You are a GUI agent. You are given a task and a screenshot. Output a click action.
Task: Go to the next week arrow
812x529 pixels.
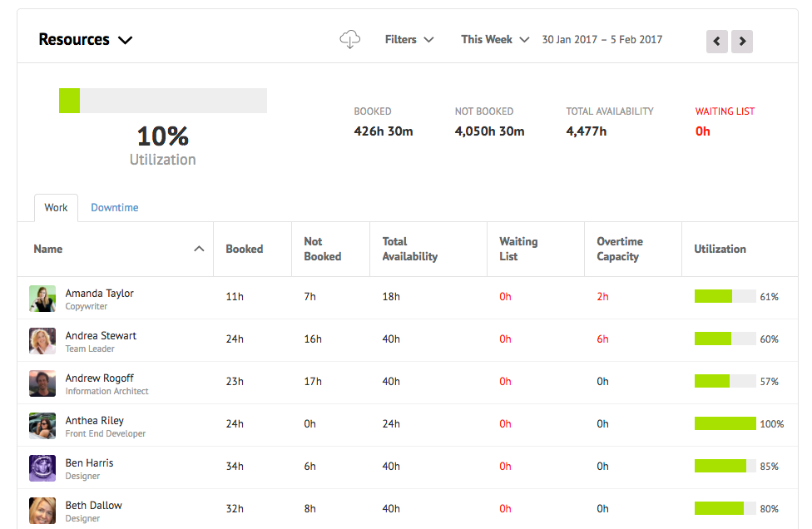[742, 41]
